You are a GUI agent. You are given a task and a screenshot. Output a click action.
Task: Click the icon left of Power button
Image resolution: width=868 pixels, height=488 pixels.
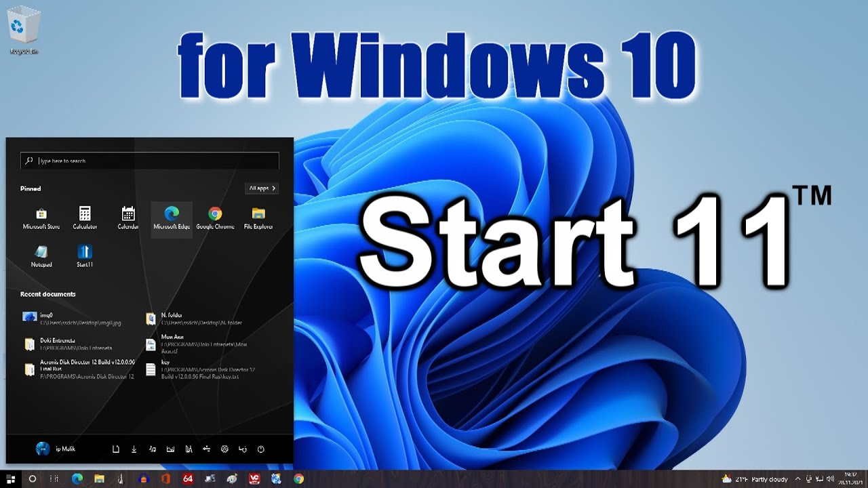click(243, 449)
